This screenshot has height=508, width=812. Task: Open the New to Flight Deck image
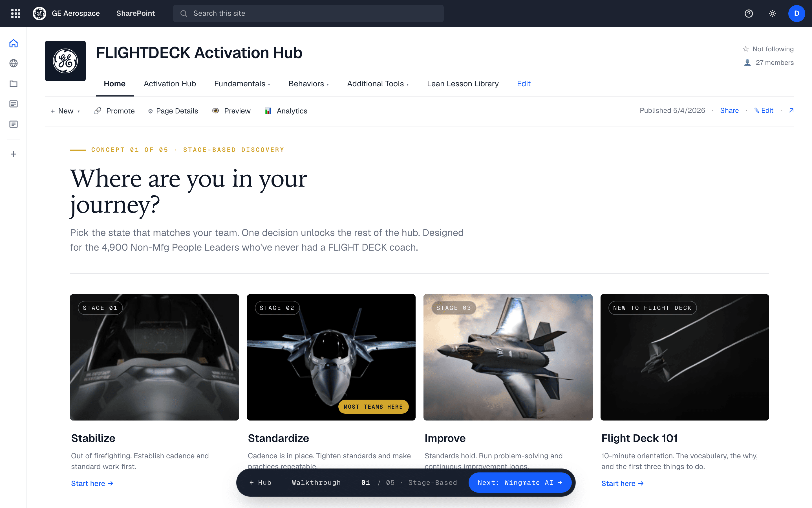[685, 357]
